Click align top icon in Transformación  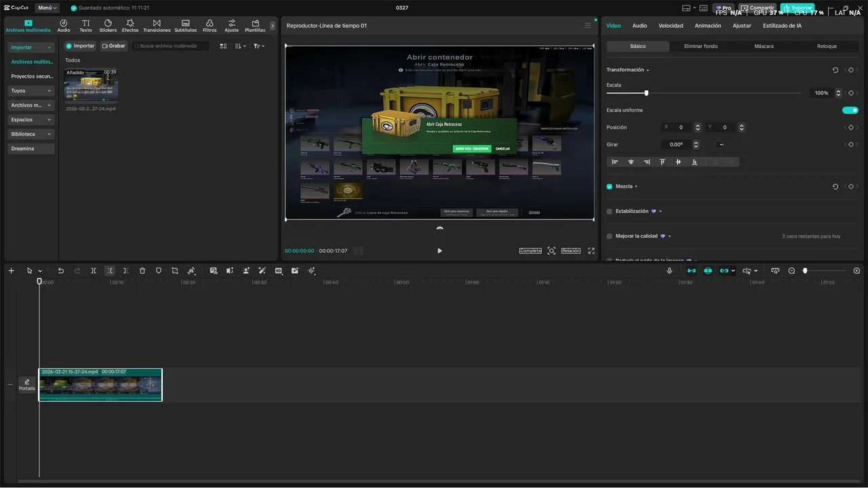tap(663, 162)
